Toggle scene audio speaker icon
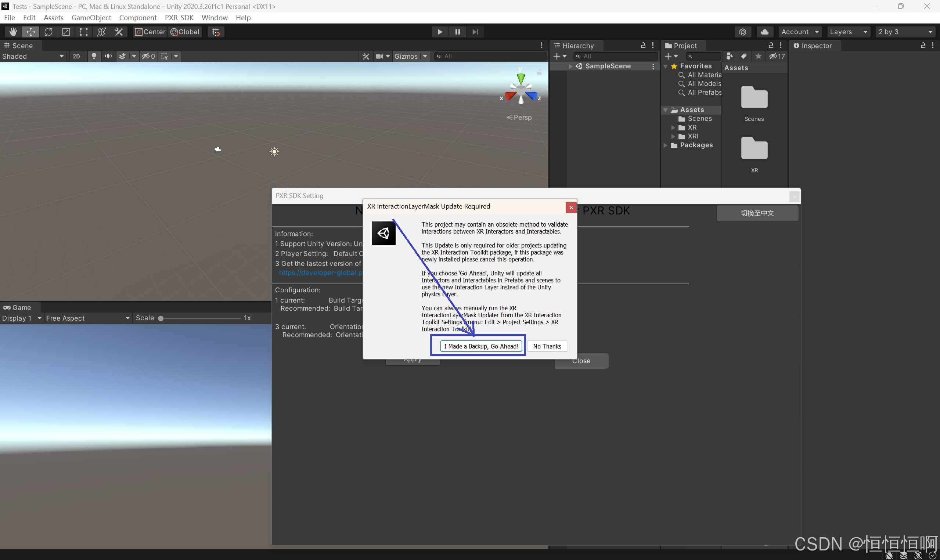This screenshot has height=560, width=940. (108, 56)
